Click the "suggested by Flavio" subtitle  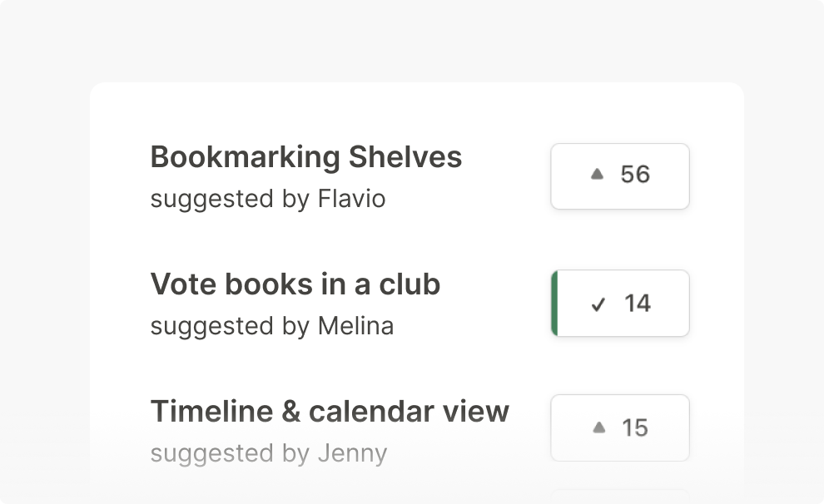point(267,200)
